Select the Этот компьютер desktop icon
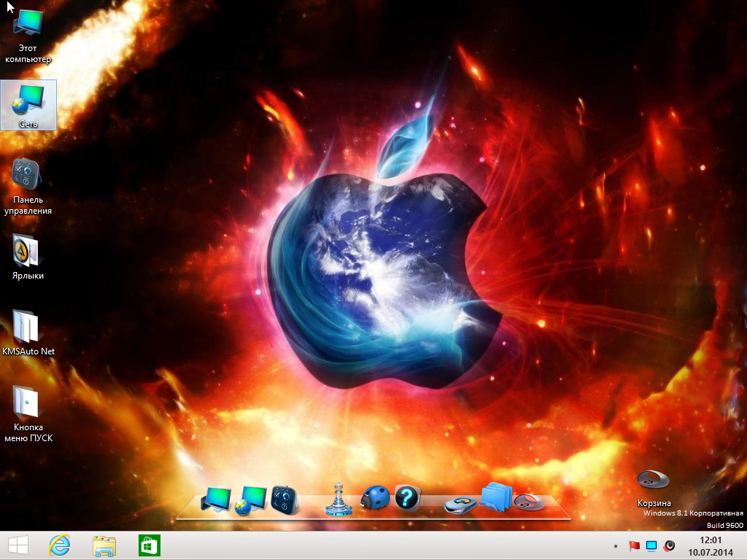 click(28, 35)
